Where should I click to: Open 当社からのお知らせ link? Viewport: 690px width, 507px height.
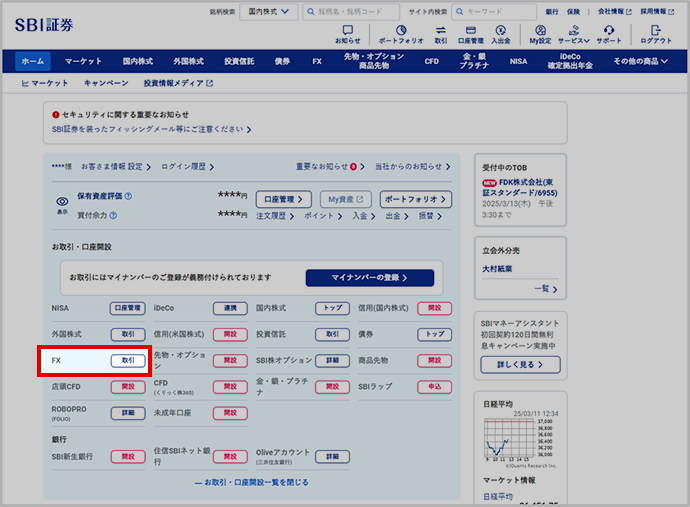(x=413, y=167)
